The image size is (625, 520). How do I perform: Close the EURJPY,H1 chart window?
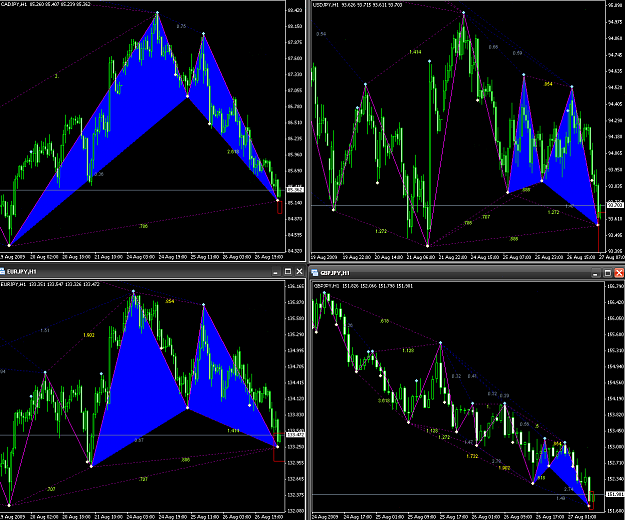pos(299,272)
